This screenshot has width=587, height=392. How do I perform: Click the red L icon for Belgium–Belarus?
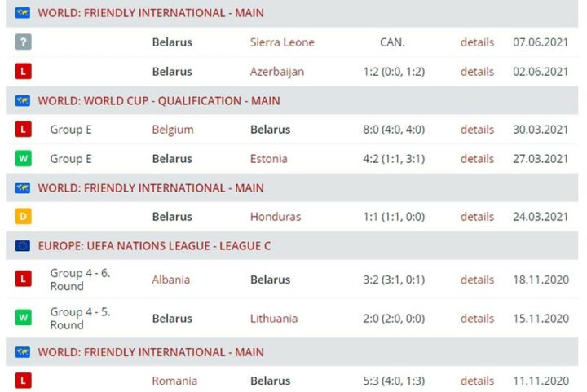pyautogui.click(x=23, y=130)
